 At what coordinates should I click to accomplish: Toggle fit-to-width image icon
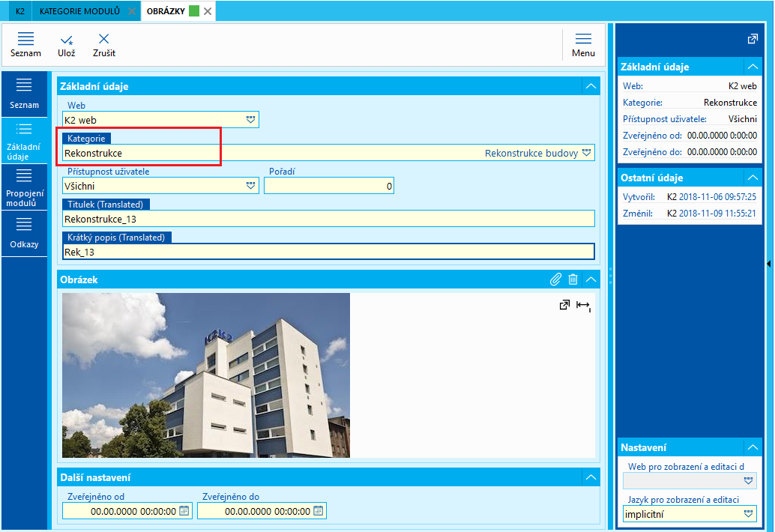pyautogui.click(x=583, y=306)
